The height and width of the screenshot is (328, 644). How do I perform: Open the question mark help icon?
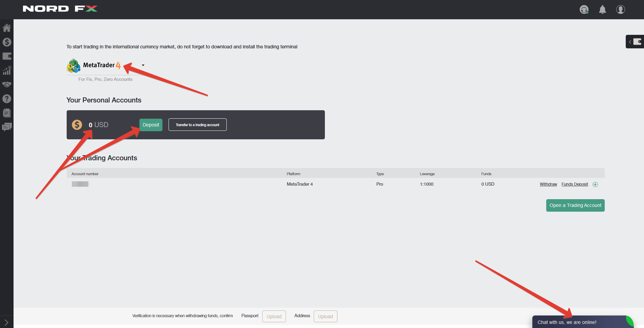pos(7,99)
